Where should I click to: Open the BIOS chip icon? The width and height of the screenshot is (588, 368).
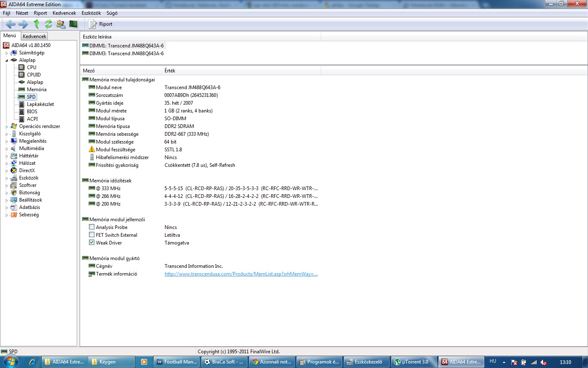(x=22, y=112)
